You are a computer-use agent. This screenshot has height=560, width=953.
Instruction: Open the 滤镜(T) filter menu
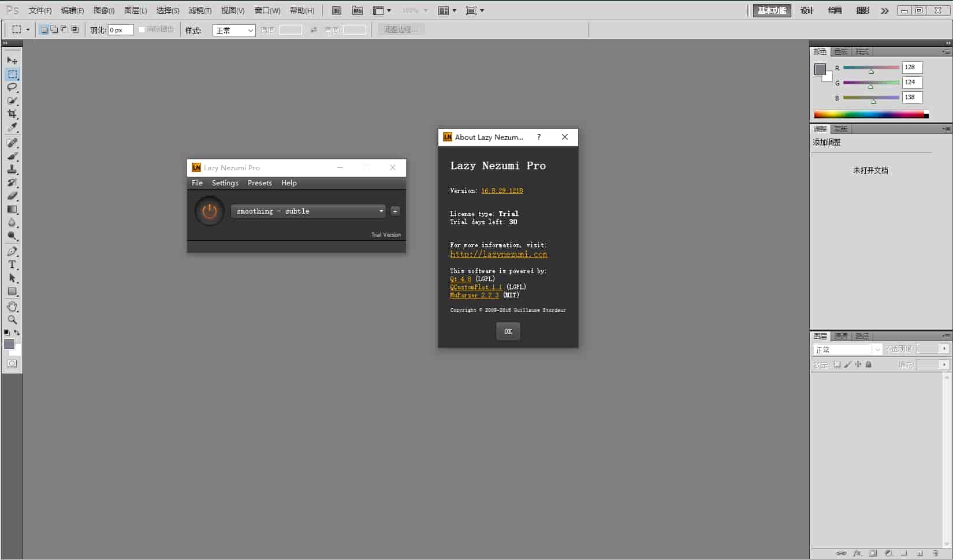click(x=200, y=10)
